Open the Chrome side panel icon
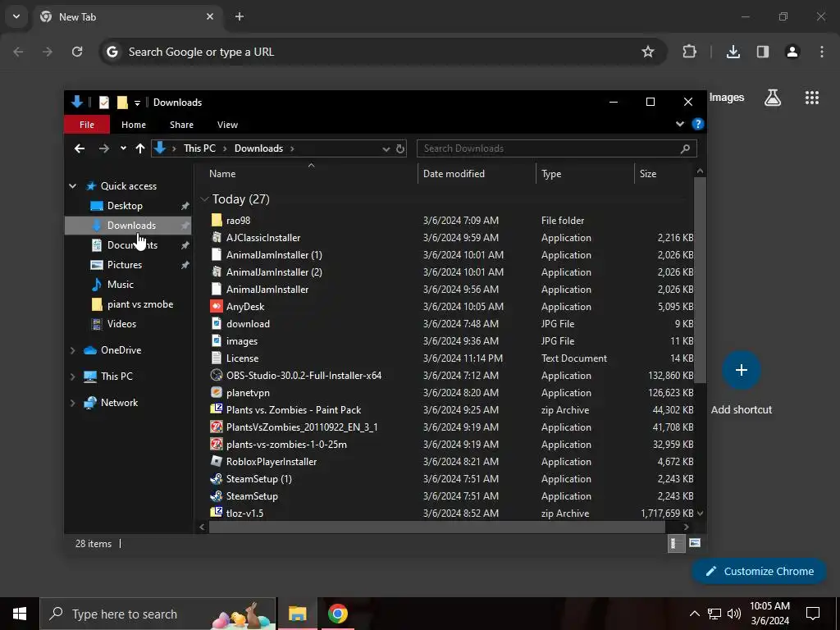Viewport: 840px width, 630px height. pyautogui.click(x=762, y=52)
